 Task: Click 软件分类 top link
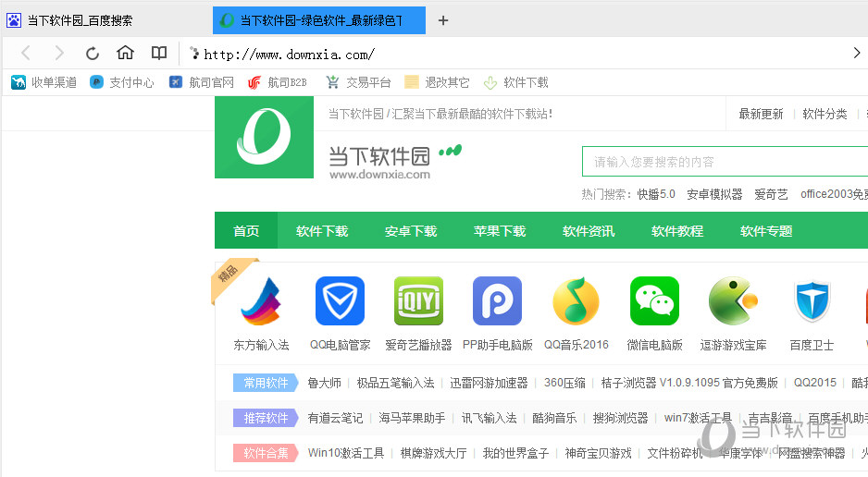[825, 114]
